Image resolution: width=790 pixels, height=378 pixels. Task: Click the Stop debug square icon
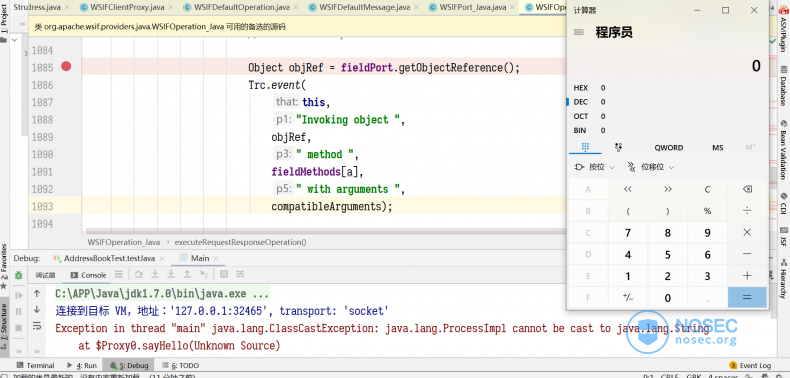click(x=19, y=328)
